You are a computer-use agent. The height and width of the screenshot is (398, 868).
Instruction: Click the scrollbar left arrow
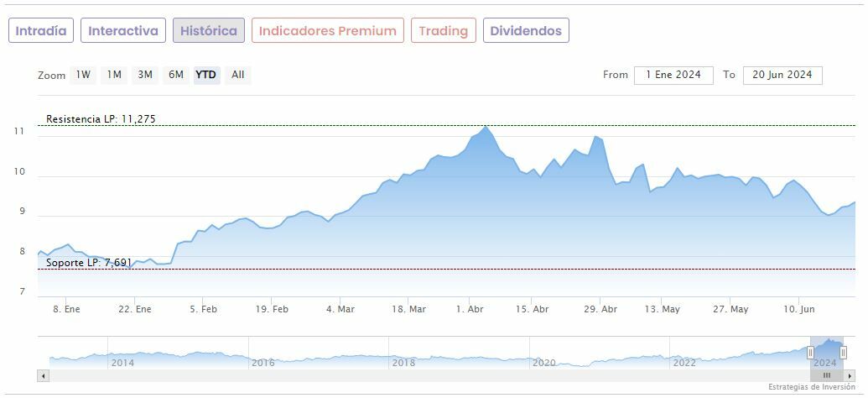[x=43, y=375]
